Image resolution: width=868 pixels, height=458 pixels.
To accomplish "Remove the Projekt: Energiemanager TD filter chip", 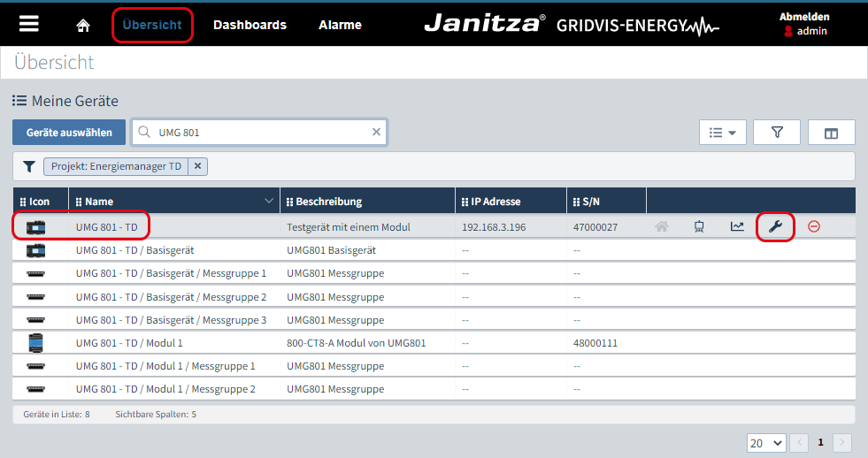I will click(198, 165).
